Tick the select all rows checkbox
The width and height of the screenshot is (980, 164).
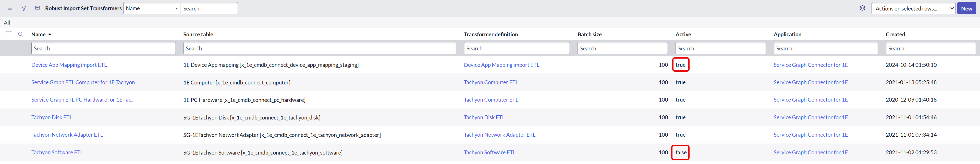[9, 34]
